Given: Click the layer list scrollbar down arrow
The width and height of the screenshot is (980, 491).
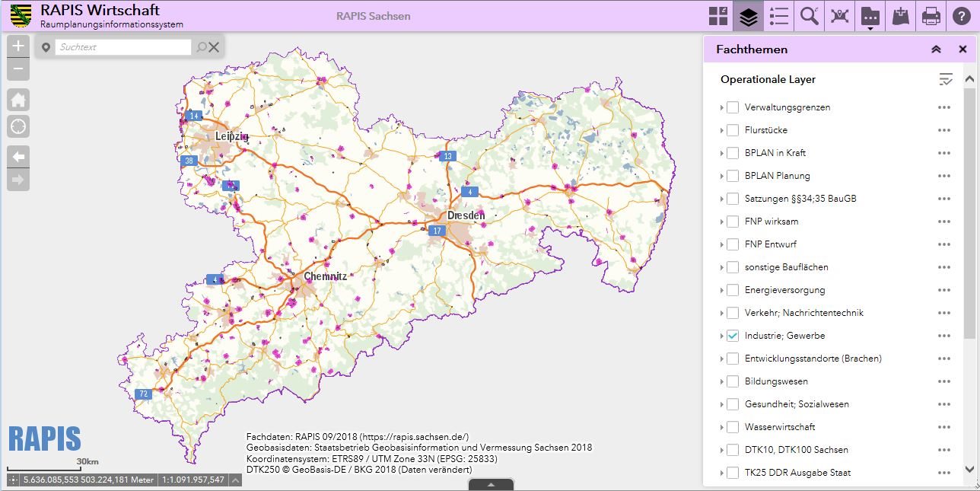Looking at the screenshot, I should point(969,470).
